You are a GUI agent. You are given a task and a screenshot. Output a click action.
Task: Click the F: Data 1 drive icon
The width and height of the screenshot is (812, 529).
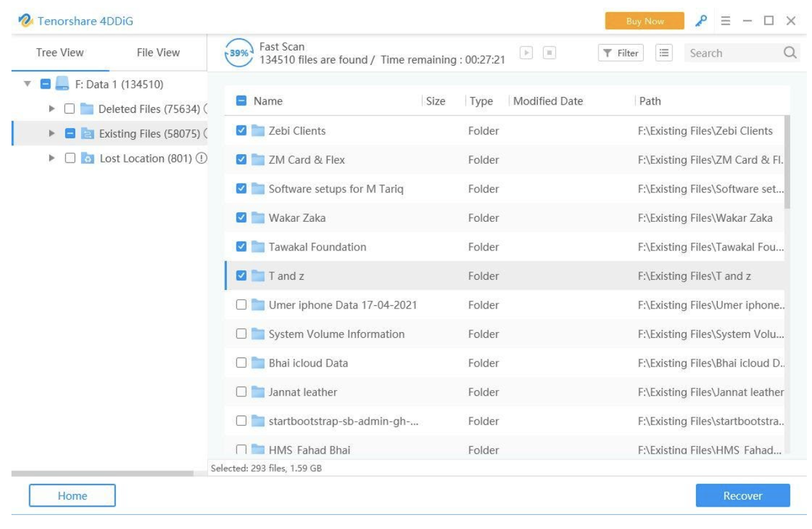click(62, 84)
